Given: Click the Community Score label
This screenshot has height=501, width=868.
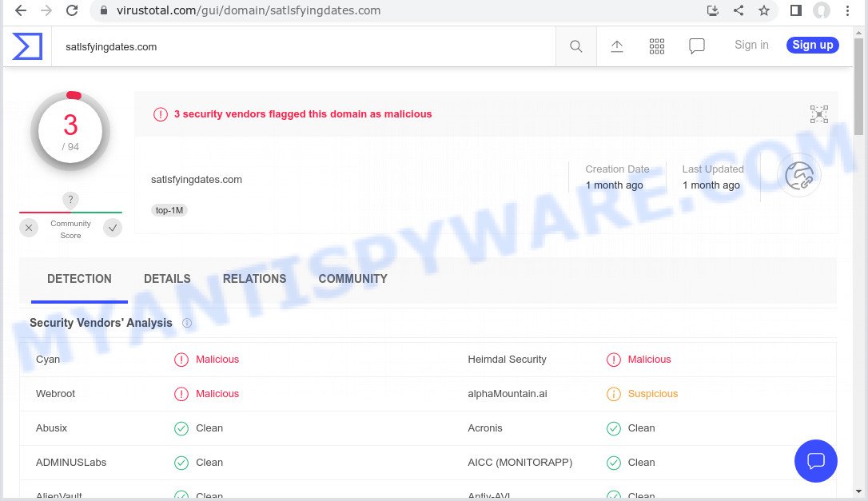Looking at the screenshot, I should tap(70, 229).
